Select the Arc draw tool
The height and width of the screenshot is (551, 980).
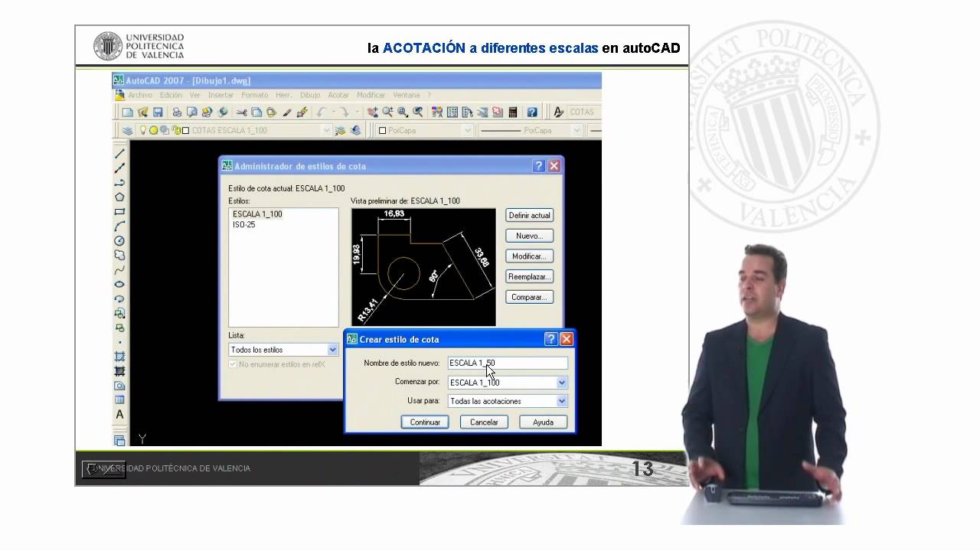[x=119, y=226]
